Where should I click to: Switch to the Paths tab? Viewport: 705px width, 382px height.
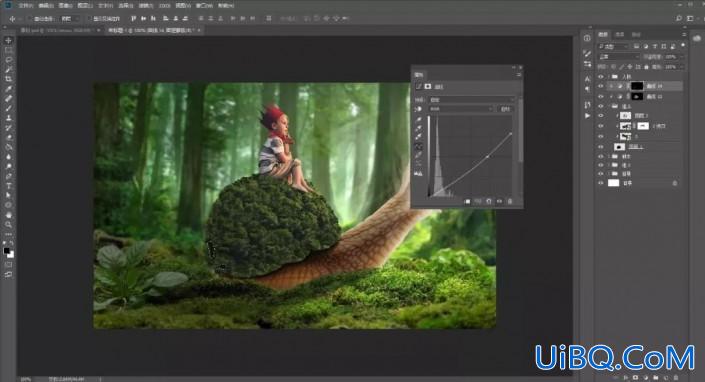pos(636,35)
